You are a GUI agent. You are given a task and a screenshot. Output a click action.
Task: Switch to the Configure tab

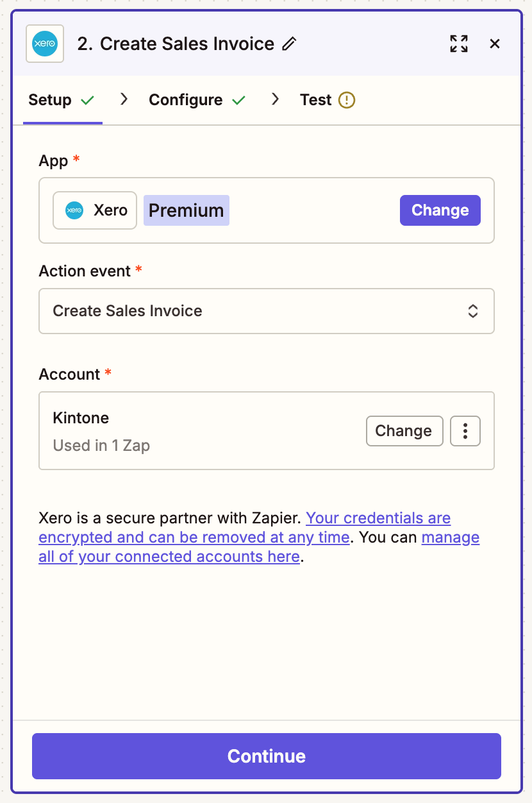point(185,99)
